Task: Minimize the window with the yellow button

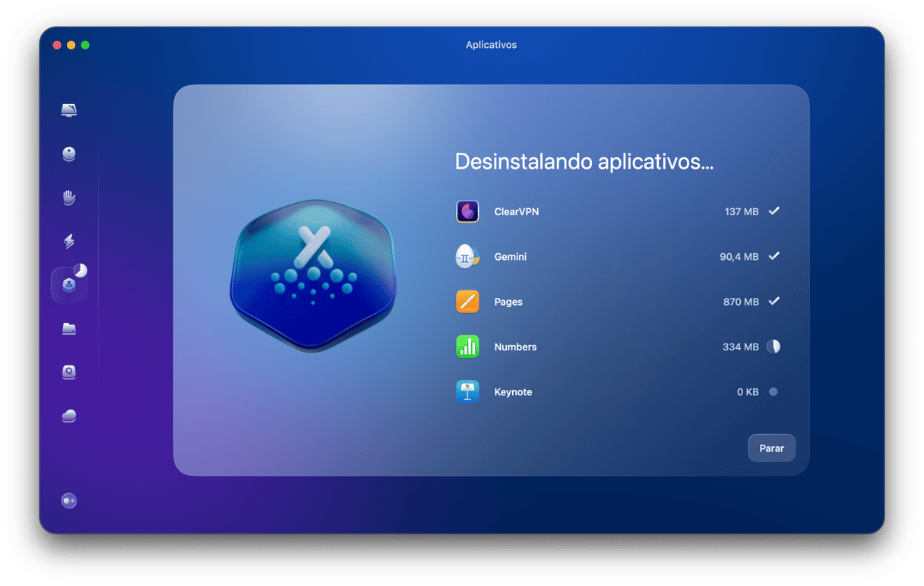Action: point(71,45)
